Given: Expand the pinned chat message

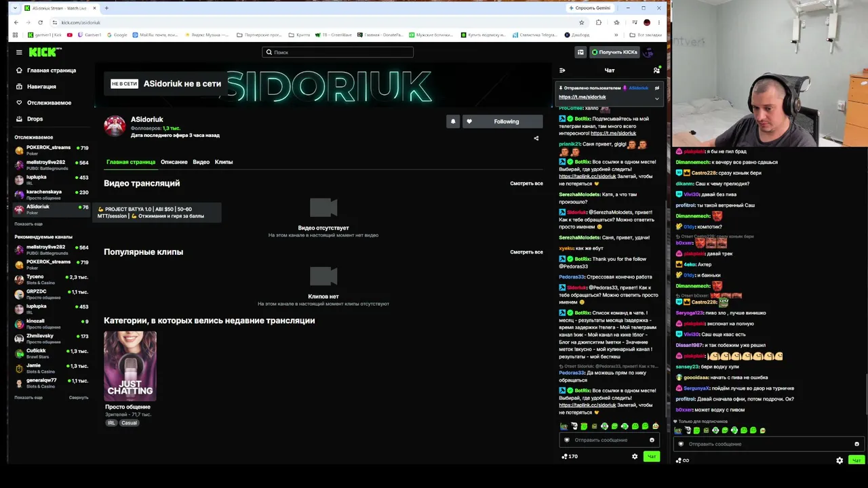Looking at the screenshot, I should 656,98.
